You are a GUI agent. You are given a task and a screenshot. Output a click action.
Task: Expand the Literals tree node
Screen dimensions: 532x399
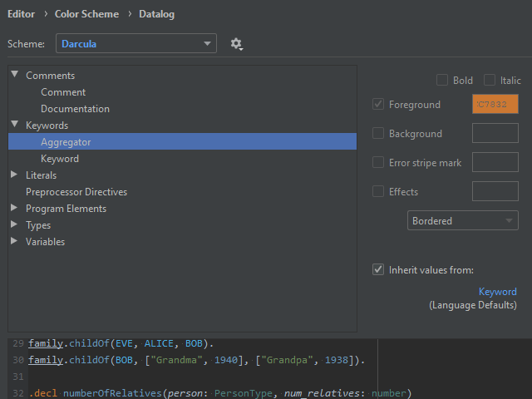[14, 175]
